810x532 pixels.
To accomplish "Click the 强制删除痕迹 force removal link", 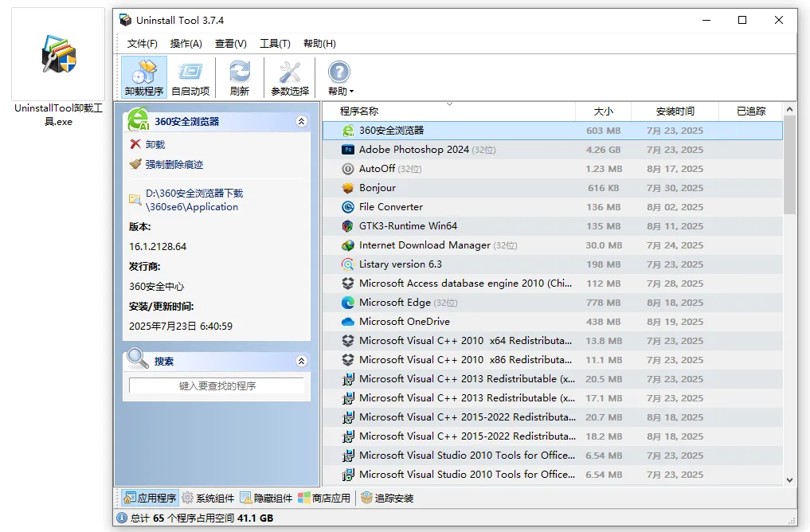I will (x=174, y=165).
